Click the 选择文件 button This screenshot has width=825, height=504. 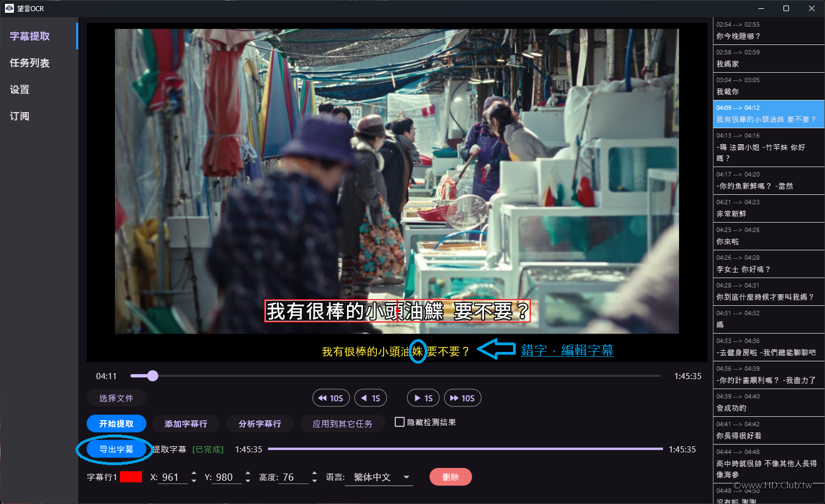pos(116,398)
